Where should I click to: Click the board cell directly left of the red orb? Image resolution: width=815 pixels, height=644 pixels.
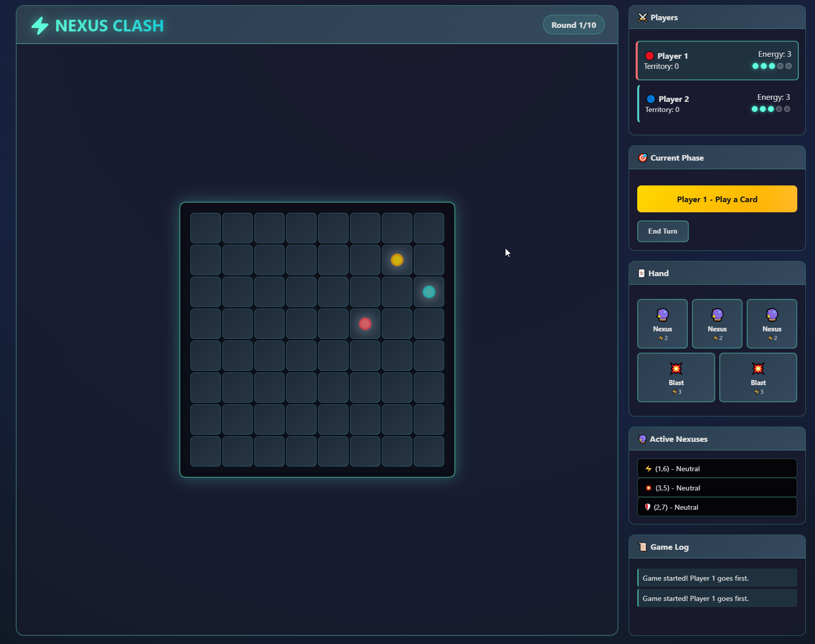[x=333, y=324]
